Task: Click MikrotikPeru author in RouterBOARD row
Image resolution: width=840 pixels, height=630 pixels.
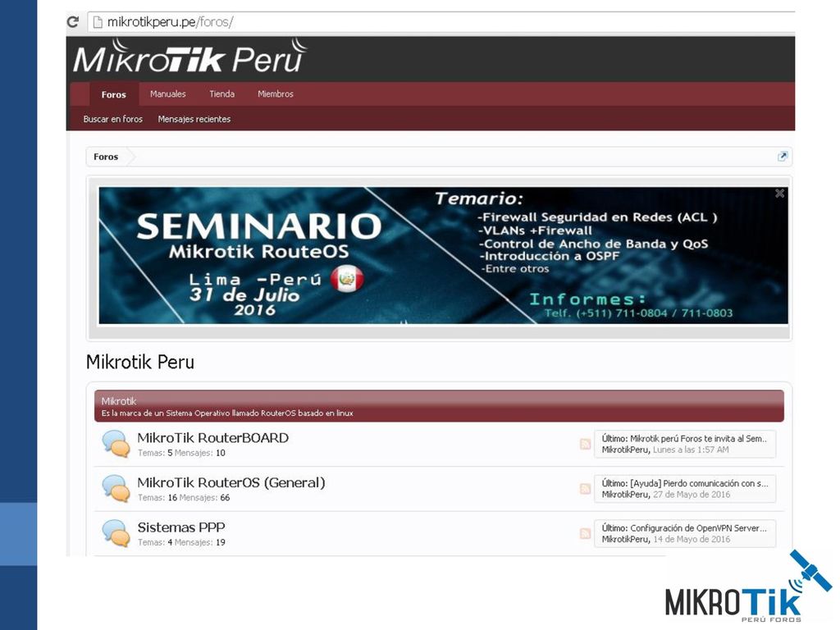Action: [625, 450]
